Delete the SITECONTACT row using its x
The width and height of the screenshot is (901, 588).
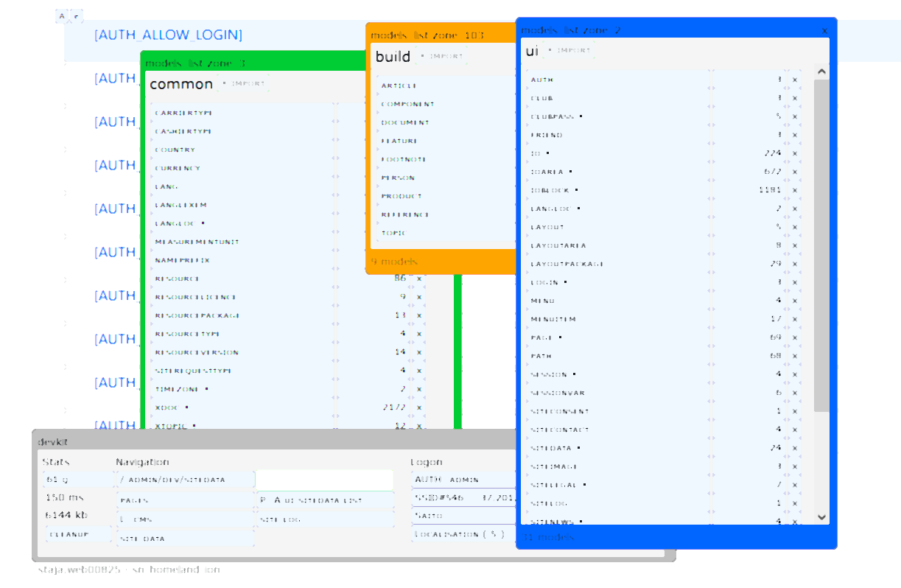click(x=795, y=430)
